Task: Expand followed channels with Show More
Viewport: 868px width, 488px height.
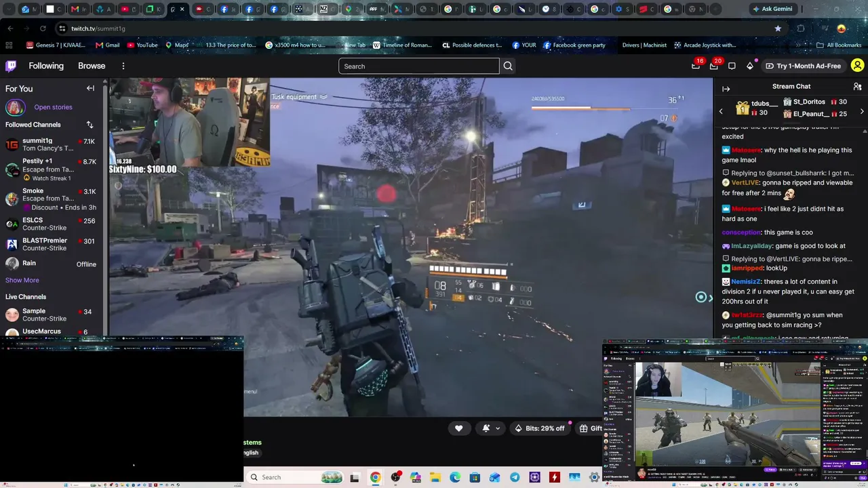Action: [22, 280]
